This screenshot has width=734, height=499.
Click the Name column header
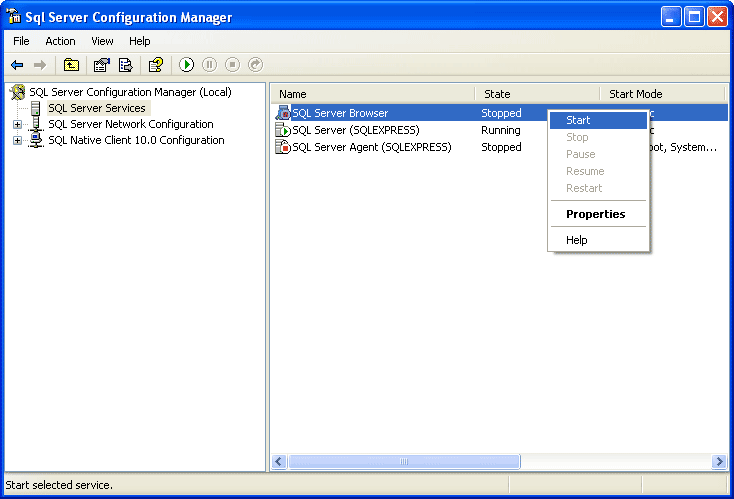point(372,94)
